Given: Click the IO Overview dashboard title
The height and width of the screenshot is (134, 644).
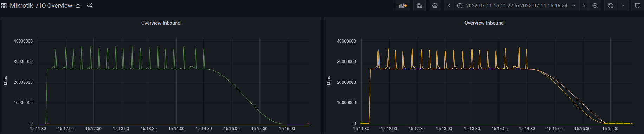Looking at the screenshot, I should [56, 6].
